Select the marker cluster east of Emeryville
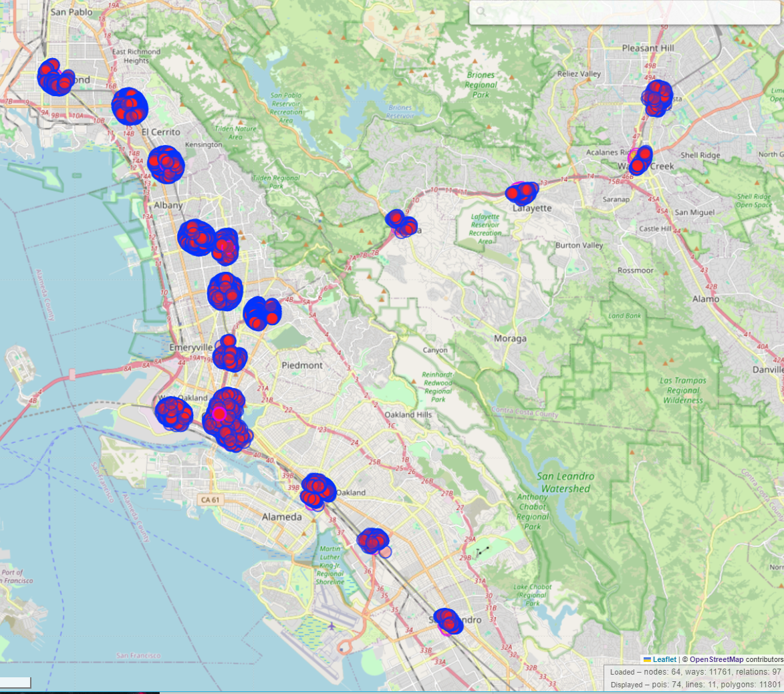784x694 pixels. (x=229, y=354)
